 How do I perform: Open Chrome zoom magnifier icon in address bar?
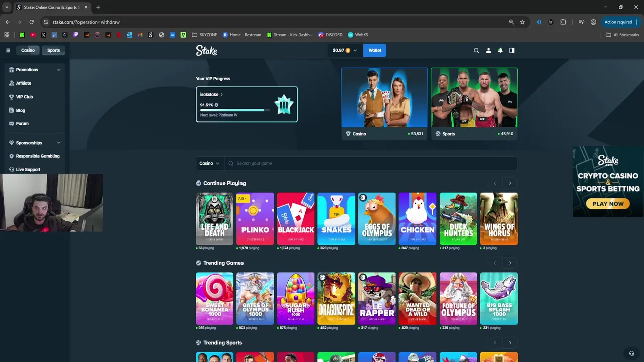pos(511,22)
